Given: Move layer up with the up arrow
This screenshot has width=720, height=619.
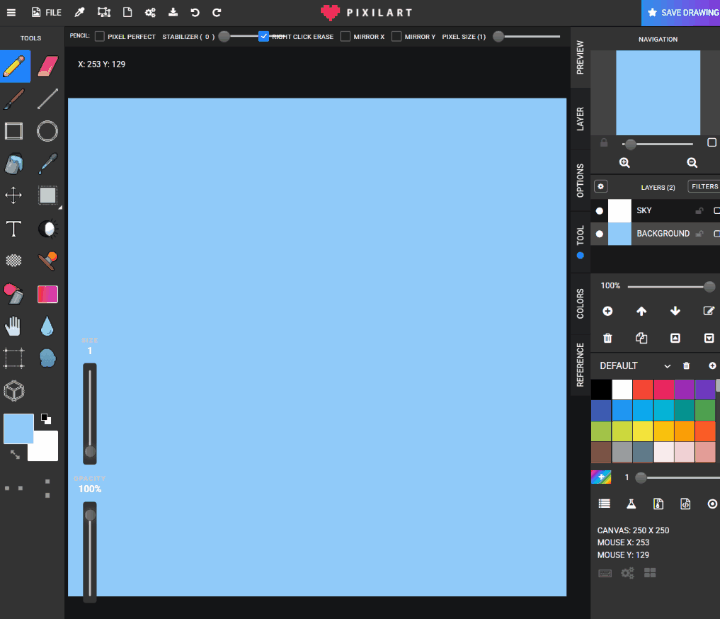Looking at the screenshot, I should tap(641, 311).
